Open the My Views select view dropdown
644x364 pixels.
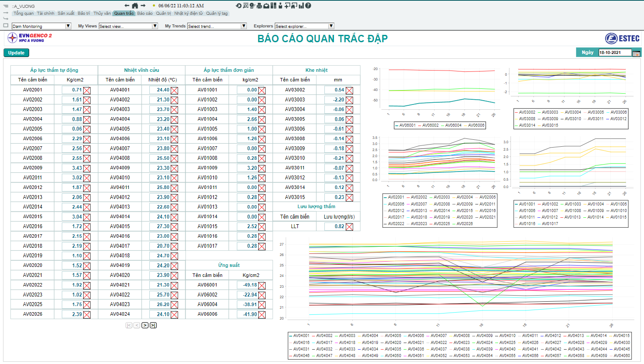coord(128,26)
